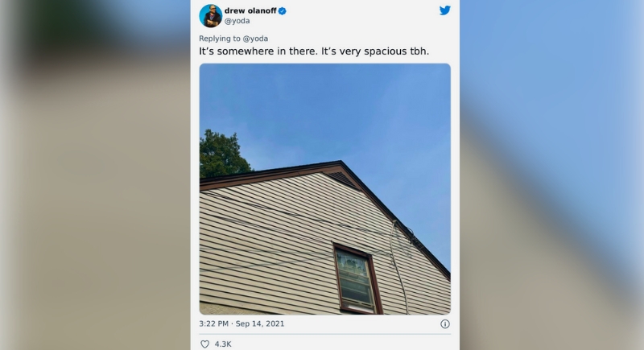Open drew olanoff's profile avatar
The height and width of the screenshot is (350, 644).
tap(210, 16)
